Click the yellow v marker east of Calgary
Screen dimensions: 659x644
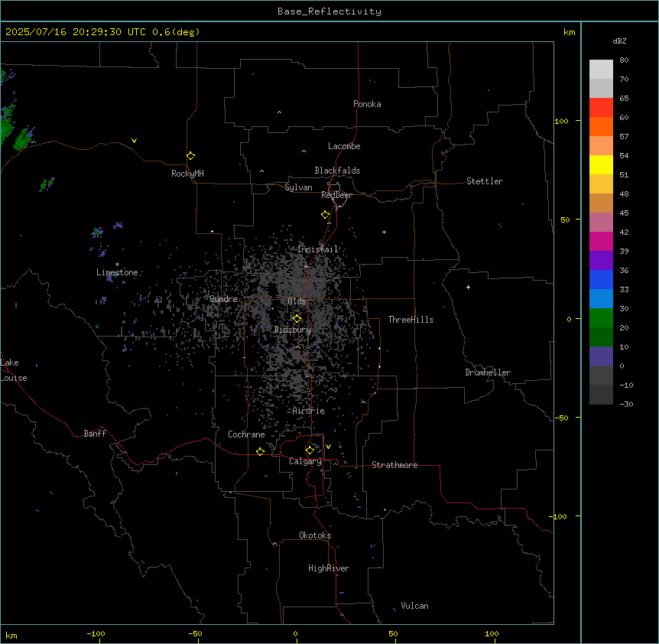point(328,447)
